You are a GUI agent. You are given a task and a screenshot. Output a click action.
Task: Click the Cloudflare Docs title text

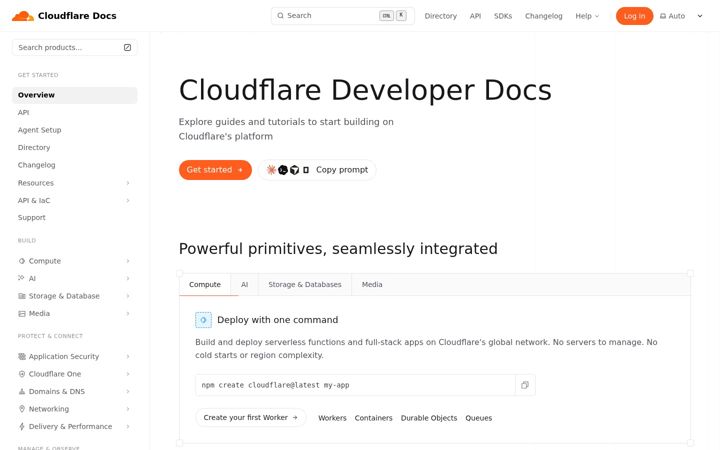(77, 16)
